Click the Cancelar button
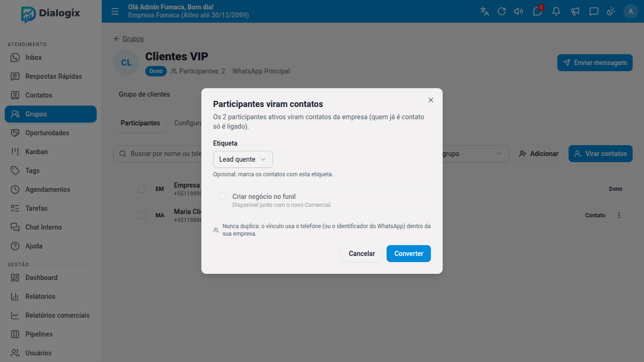This screenshot has width=644, height=362. [x=362, y=254]
